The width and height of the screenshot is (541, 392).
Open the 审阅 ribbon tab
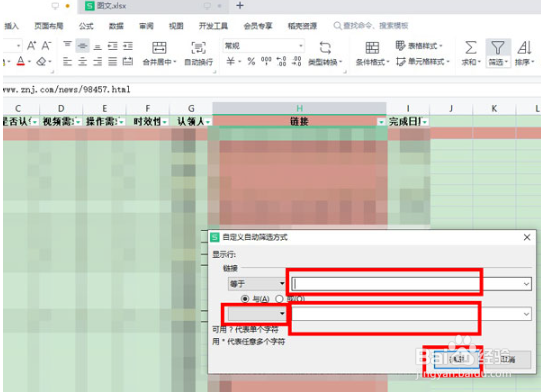tap(146, 26)
